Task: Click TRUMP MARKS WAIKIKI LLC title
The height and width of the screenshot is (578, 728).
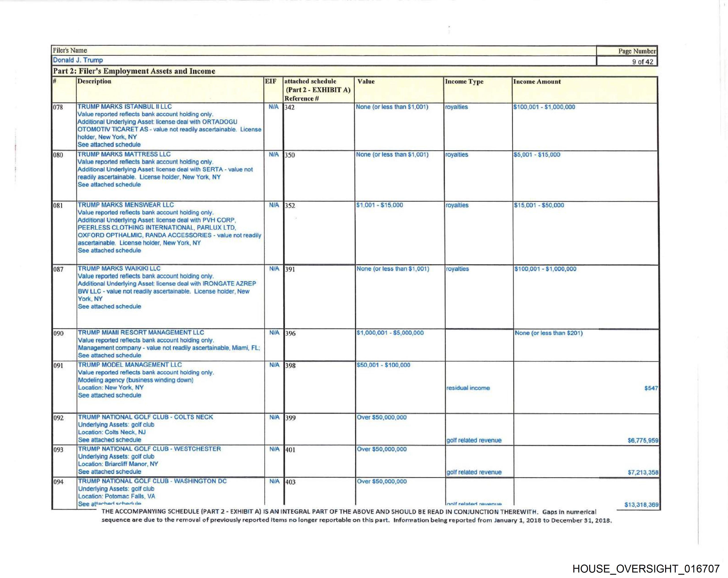Action: coord(119,268)
